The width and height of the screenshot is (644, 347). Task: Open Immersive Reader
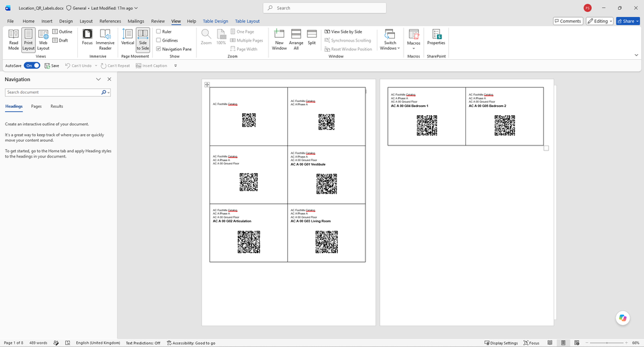tap(105, 40)
